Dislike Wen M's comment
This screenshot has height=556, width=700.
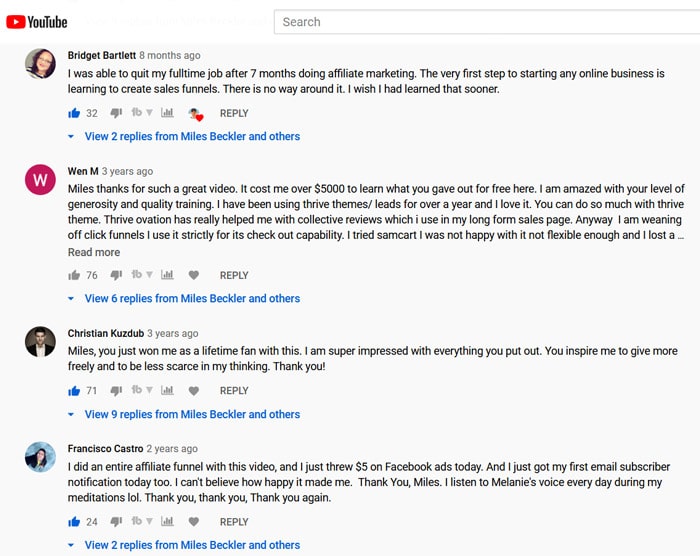coord(116,275)
